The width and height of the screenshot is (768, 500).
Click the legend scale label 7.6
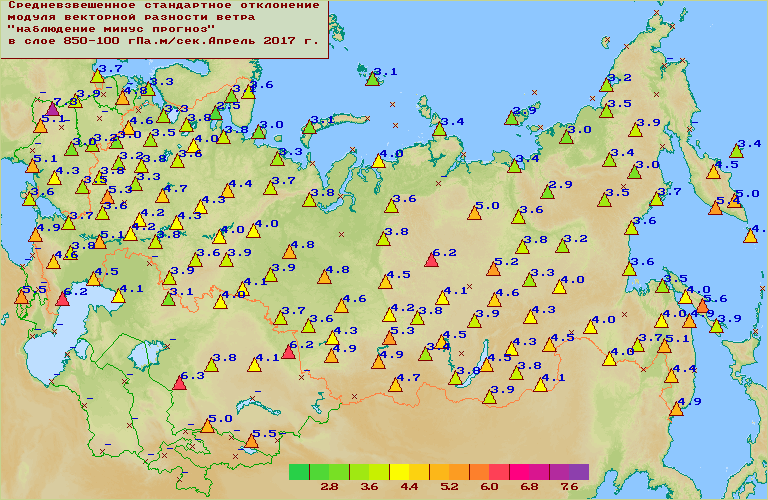569,487
